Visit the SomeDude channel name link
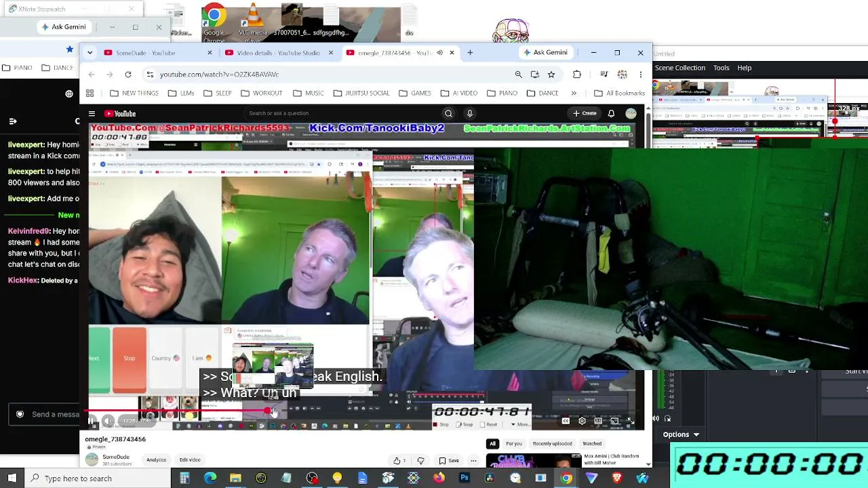This screenshot has height=488, width=868. (x=116, y=457)
